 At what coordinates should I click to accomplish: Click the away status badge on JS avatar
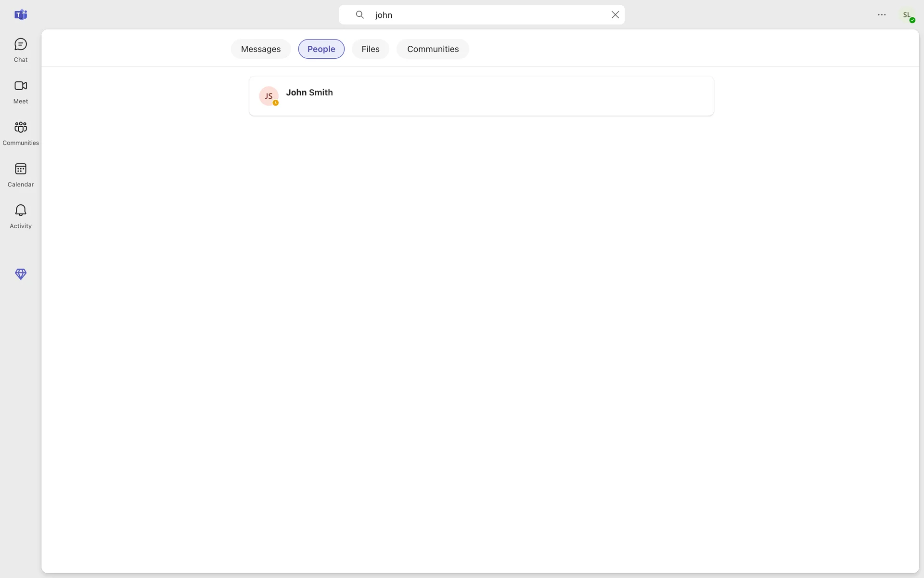[x=276, y=103]
